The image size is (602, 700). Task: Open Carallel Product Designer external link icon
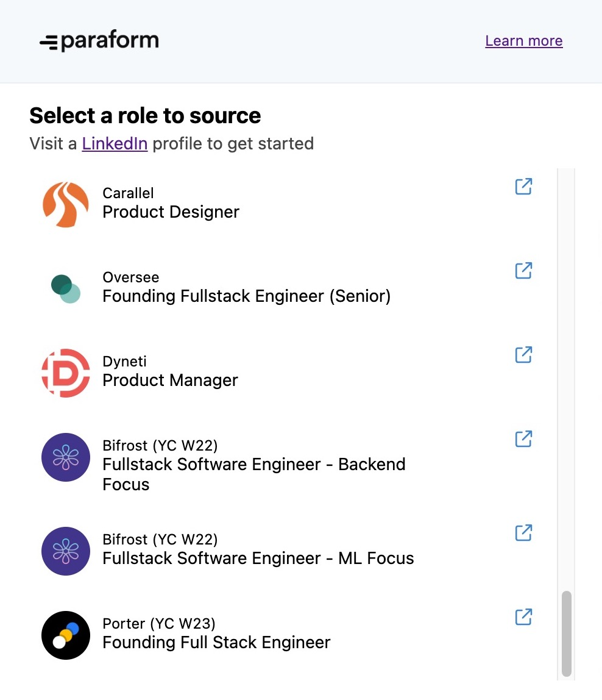(523, 187)
